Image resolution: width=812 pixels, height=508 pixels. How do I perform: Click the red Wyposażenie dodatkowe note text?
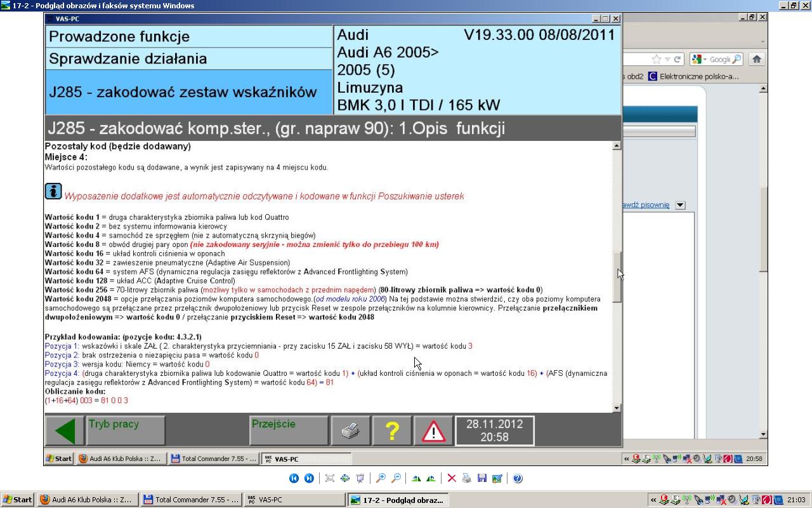[x=264, y=196]
